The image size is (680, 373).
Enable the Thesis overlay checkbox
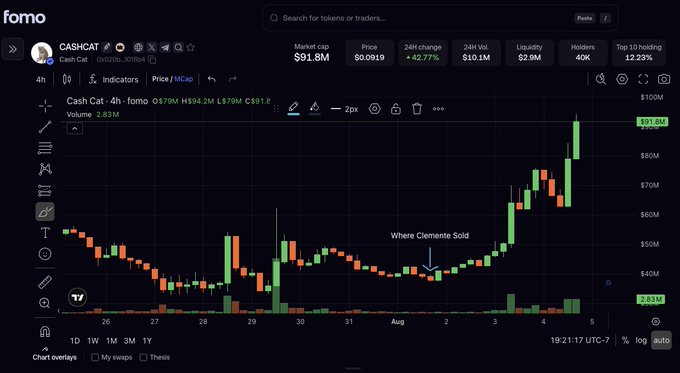pos(144,357)
